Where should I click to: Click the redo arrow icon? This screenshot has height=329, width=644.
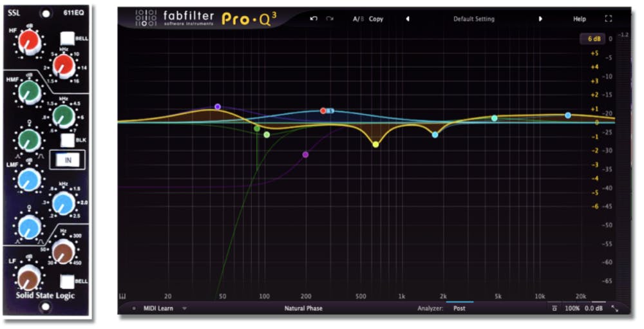(x=330, y=19)
